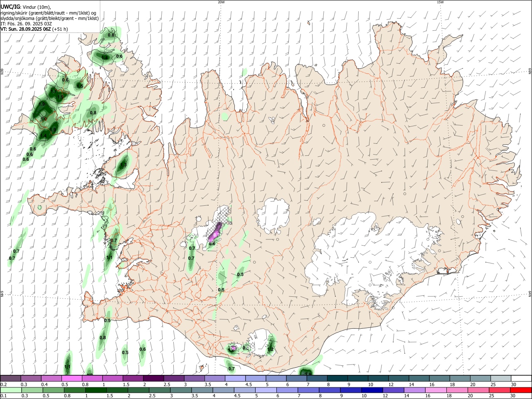Click the '64N' latitude label on right edge

530,294
